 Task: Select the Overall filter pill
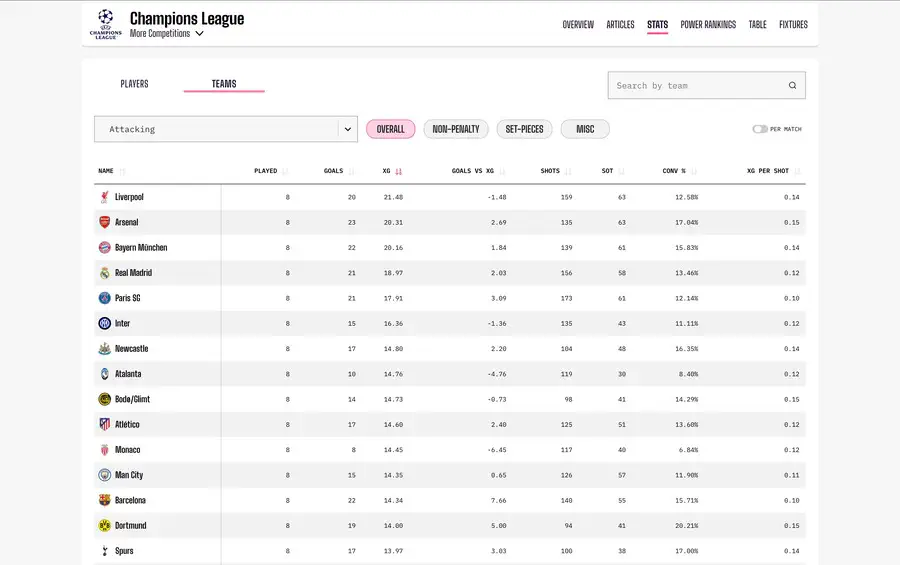[x=390, y=129]
